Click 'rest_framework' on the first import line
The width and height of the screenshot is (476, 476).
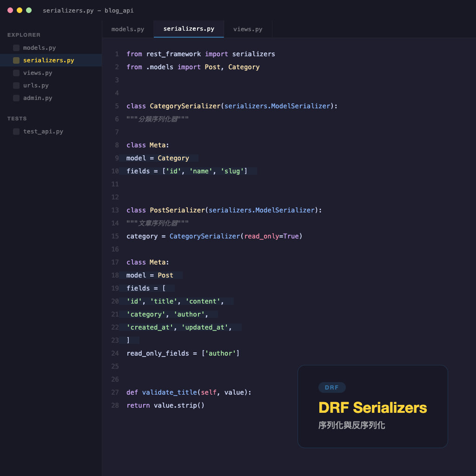click(x=173, y=54)
